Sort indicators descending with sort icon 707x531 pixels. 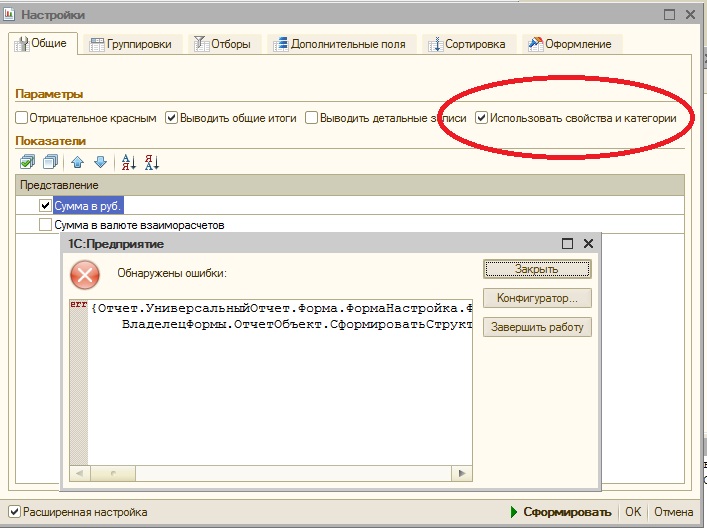(151, 162)
